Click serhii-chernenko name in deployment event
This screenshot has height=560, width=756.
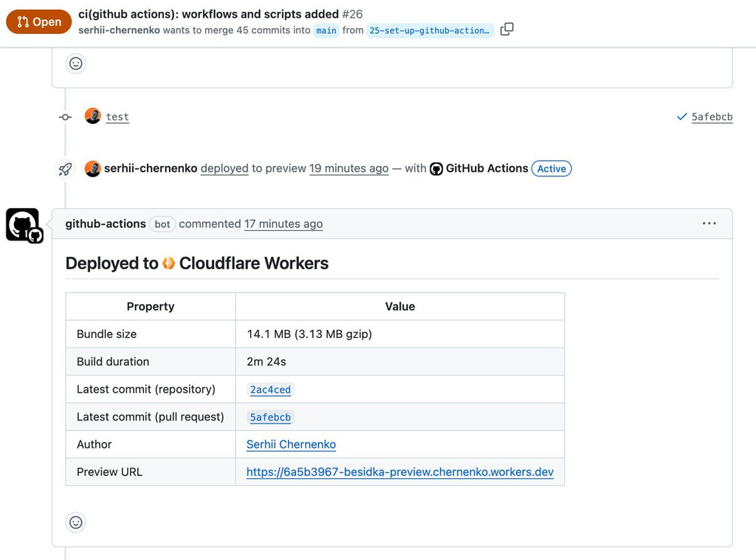(151, 169)
